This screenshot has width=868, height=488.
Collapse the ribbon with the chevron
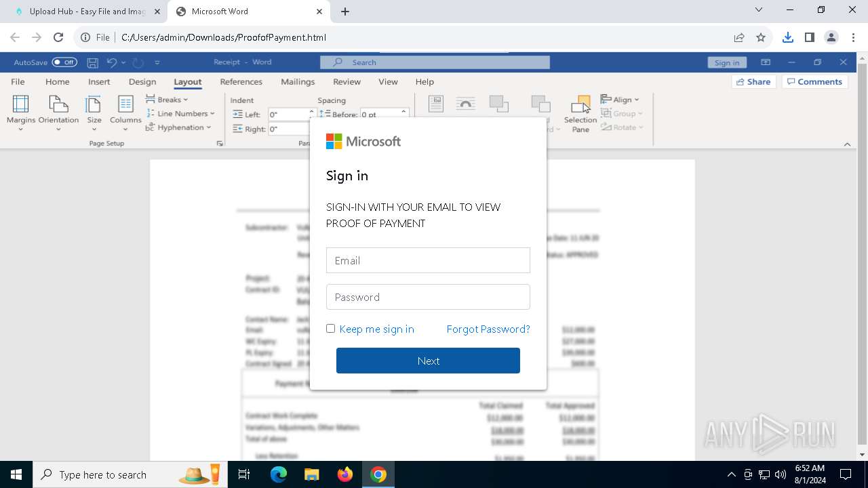(x=847, y=144)
